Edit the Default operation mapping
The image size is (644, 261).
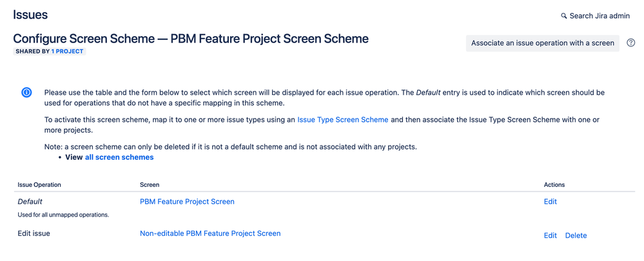pos(550,202)
